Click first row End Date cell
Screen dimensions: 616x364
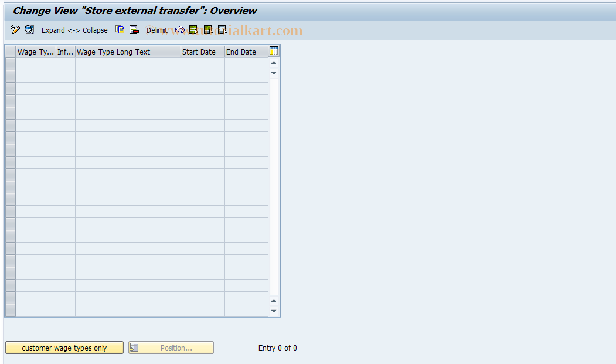[x=247, y=64]
